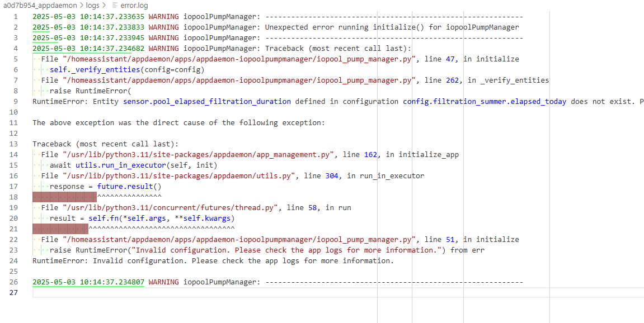Click line value 47 on line 5
The height and width of the screenshot is (323, 644).
(x=450, y=59)
